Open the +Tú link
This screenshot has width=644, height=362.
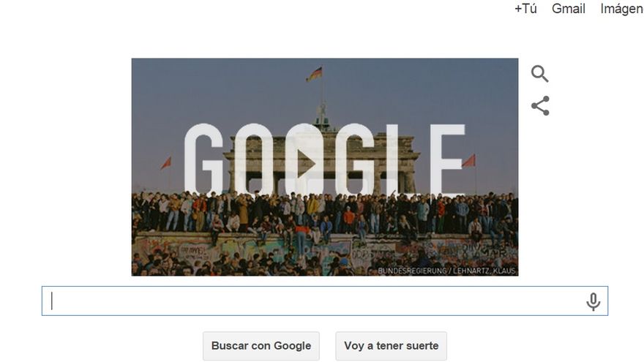tap(525, 9)
